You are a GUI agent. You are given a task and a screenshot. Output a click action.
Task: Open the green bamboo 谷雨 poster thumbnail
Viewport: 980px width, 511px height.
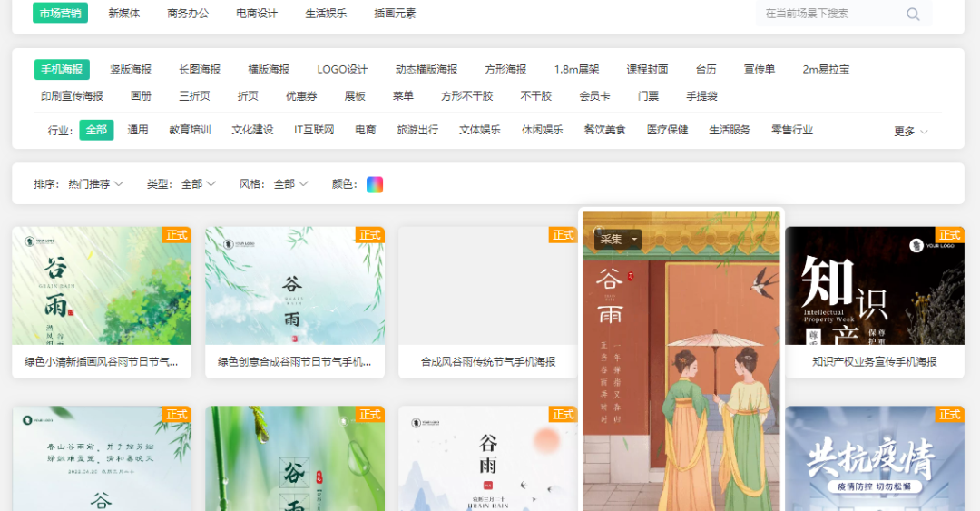[x=295, y=458]
